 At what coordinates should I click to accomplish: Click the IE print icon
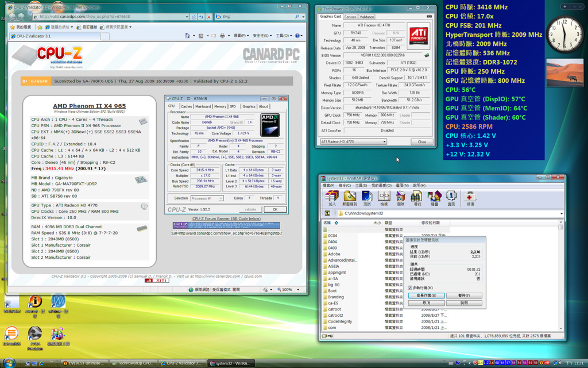[222, 36]
